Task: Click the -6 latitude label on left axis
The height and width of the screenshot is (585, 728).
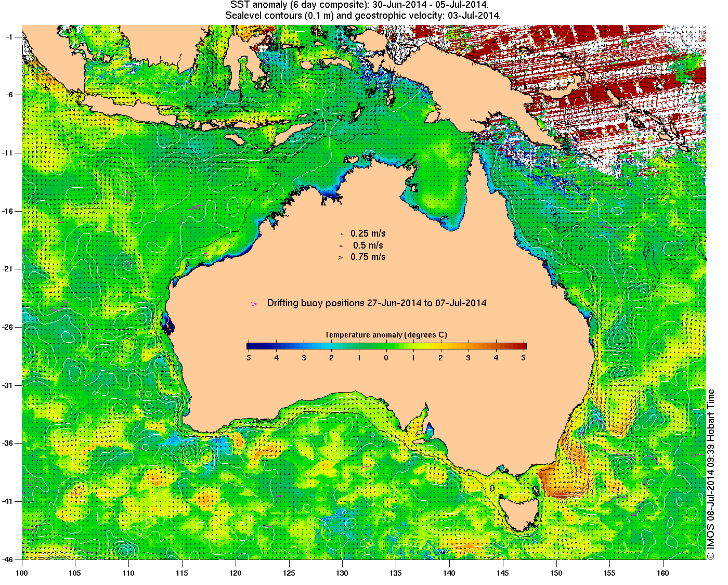Action: click(x=10, y=95)
